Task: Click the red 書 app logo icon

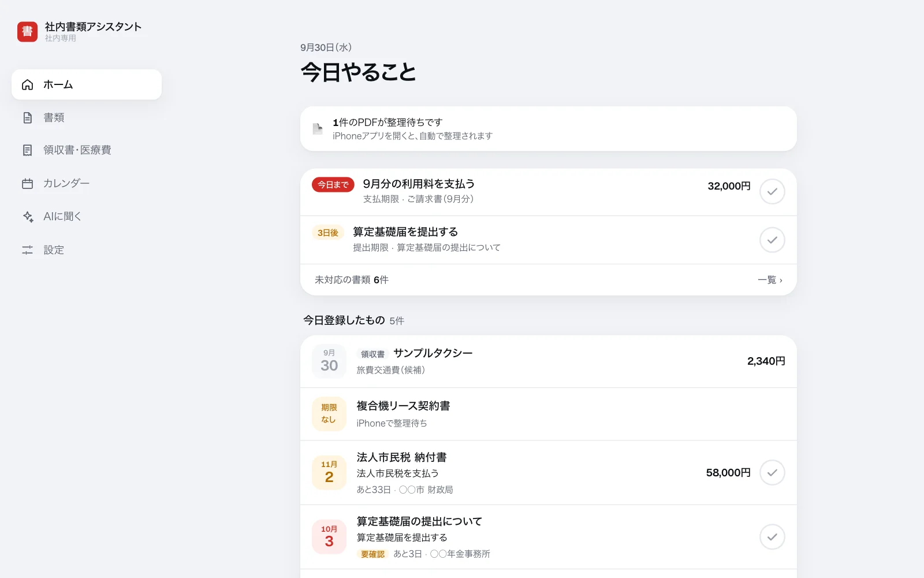Action: pyautogui.click(x=27, y=32)
